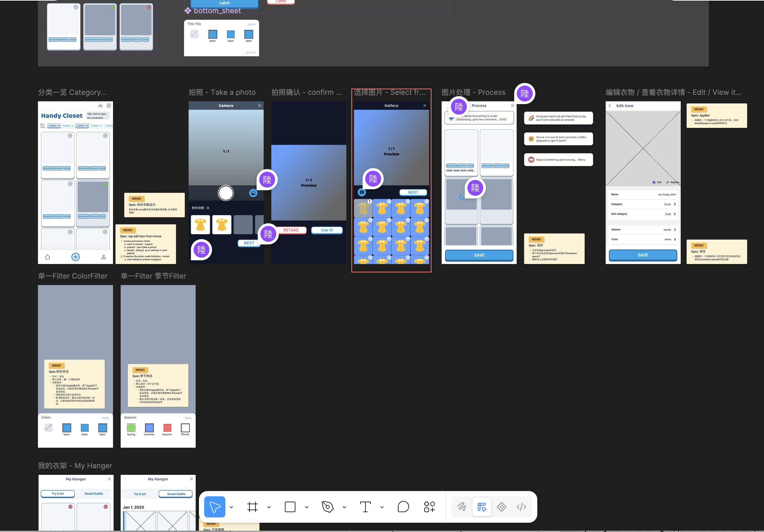Image resolution: width=764 pixels, height=532 pixels.
Task: Click the code brackets icon in toolbar
Action: click(521, 507)
